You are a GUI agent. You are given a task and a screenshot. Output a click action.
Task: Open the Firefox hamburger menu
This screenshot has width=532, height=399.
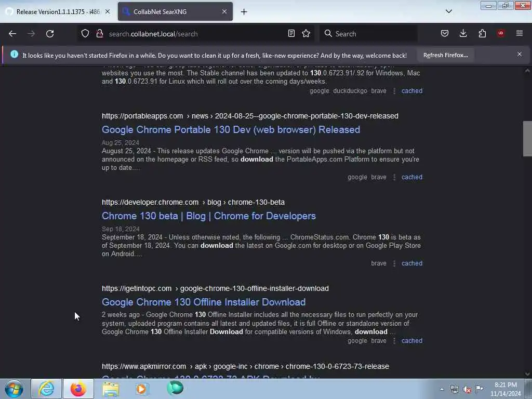pyautogui.click(x=520, y=33)
